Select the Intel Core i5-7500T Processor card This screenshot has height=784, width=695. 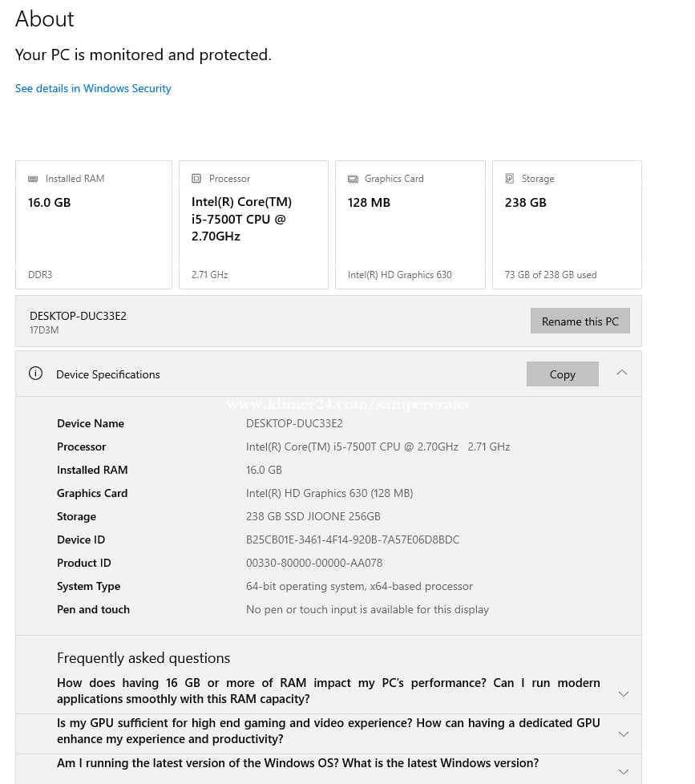pyautogui.click(x=253, y=224)
